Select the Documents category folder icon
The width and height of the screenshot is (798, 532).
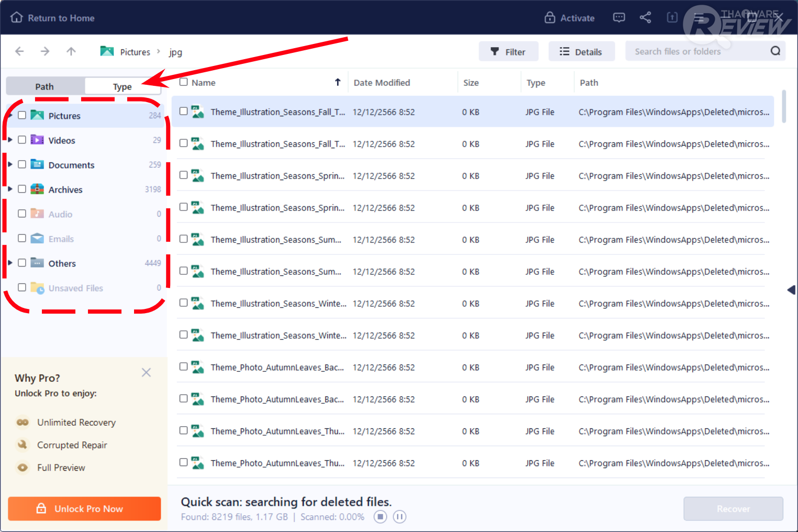tap(37, 164)
